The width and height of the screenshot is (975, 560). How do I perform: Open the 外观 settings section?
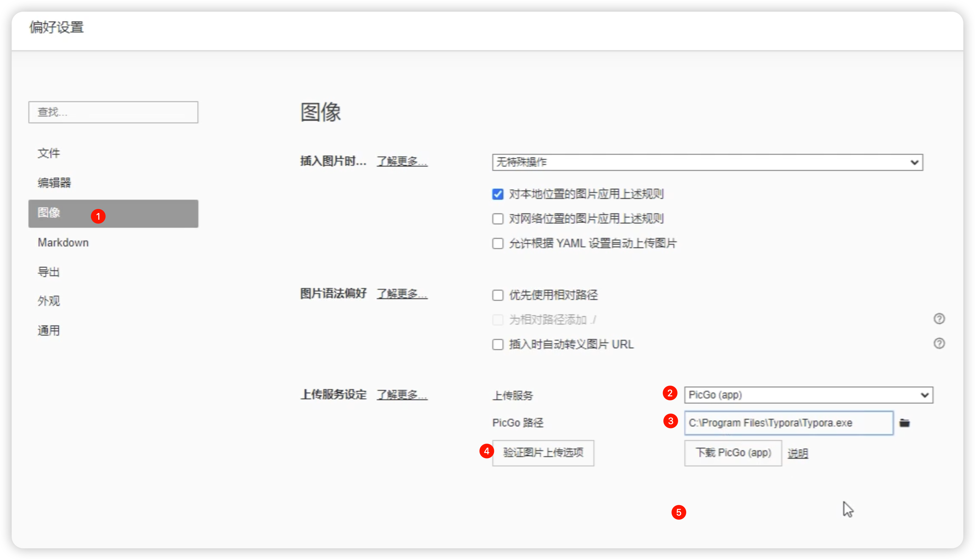(49, 301)
